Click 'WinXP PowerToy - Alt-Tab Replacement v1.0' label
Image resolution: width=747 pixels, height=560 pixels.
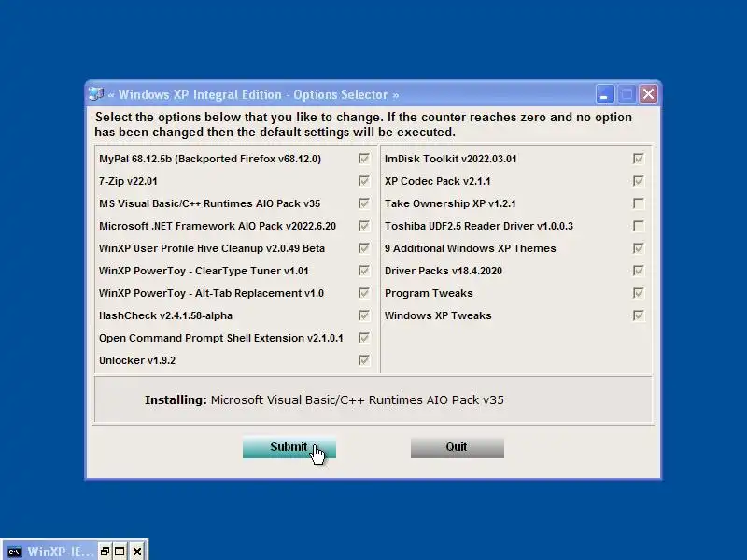pyautogui.click(x=211, y=293)
